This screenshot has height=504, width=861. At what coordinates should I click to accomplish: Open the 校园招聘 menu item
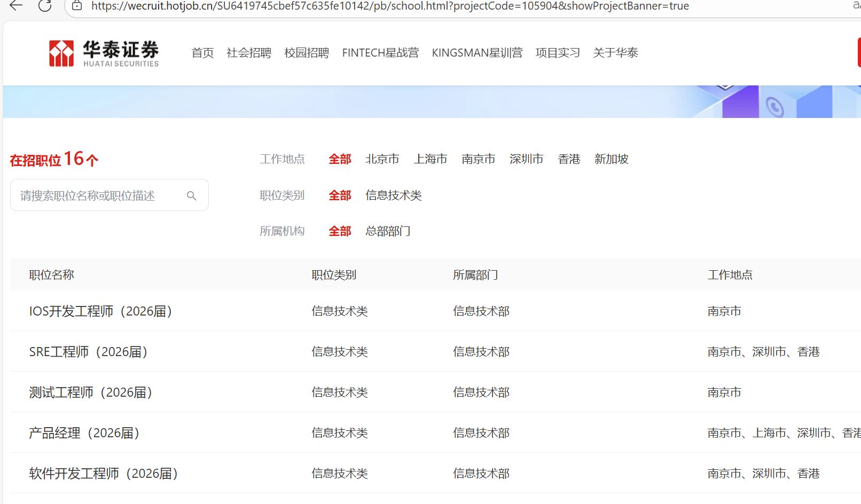coord(307,53)
